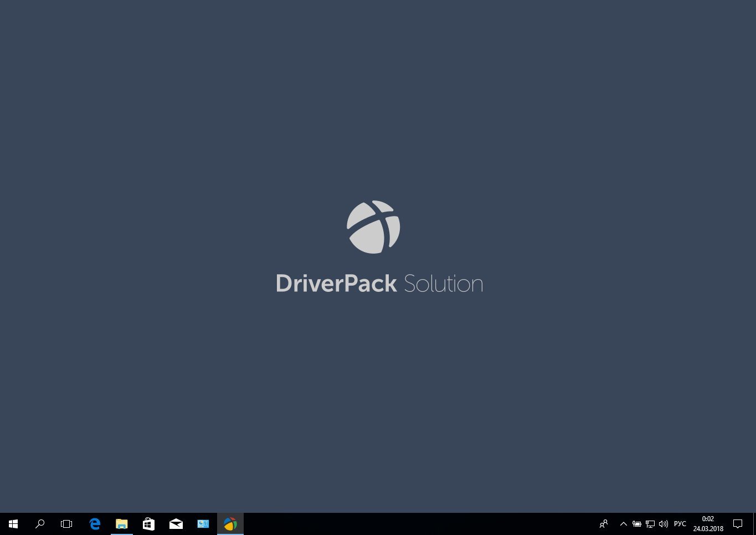Viewport: 756px width, 535px height.
Task: Open Task View from the taskbar
Action: tap(66, 524)
